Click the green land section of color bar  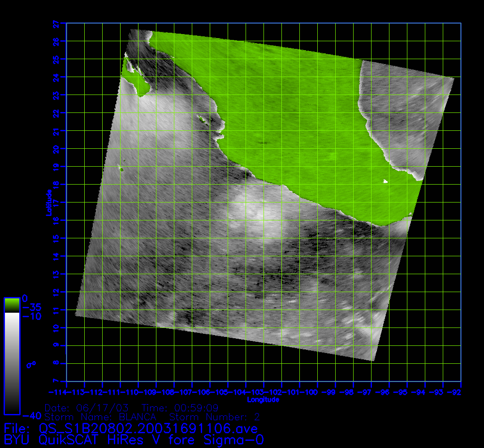(x=12, y=305)
